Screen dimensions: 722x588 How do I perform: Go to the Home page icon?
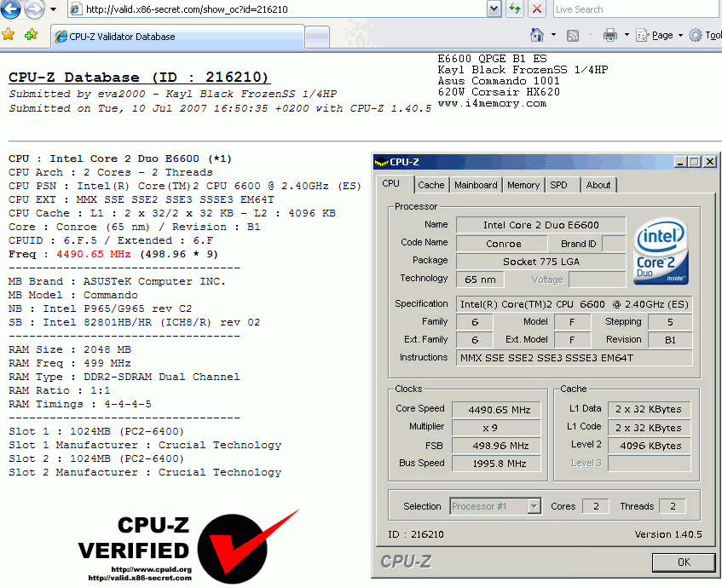click(537, 35)
